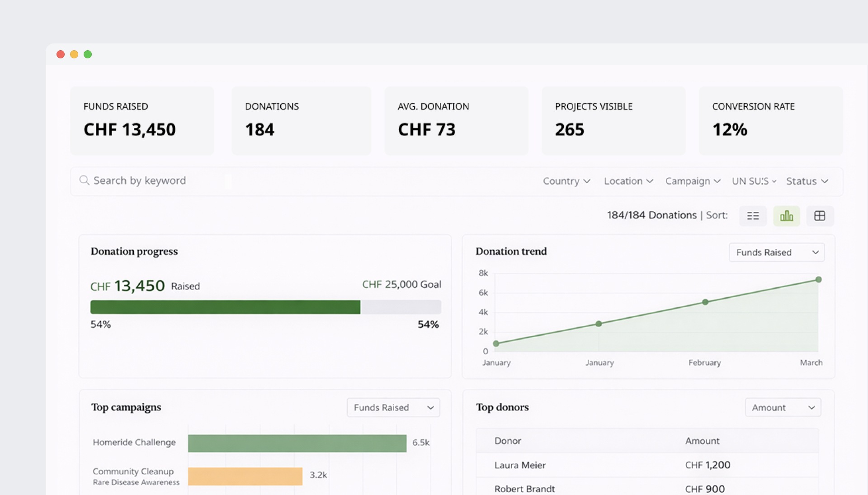868x495 pixels.
Task: Switch to list view icon
Action: (753, 216)
